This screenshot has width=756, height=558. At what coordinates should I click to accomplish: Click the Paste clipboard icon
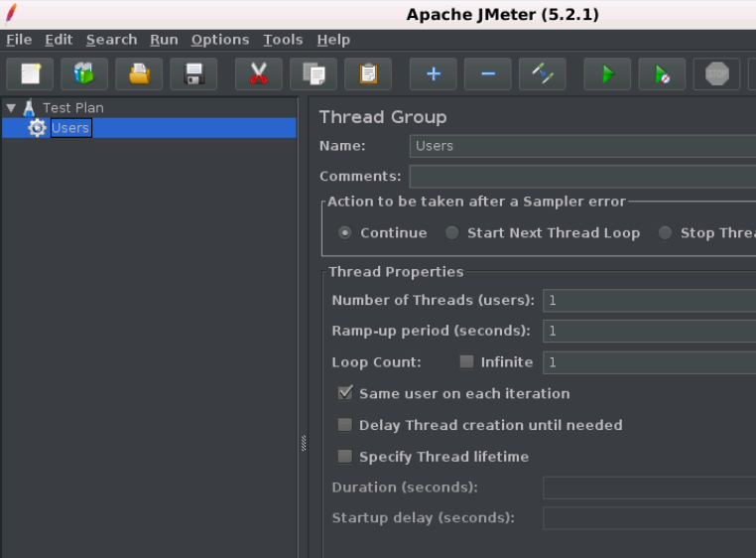point(368,73)
